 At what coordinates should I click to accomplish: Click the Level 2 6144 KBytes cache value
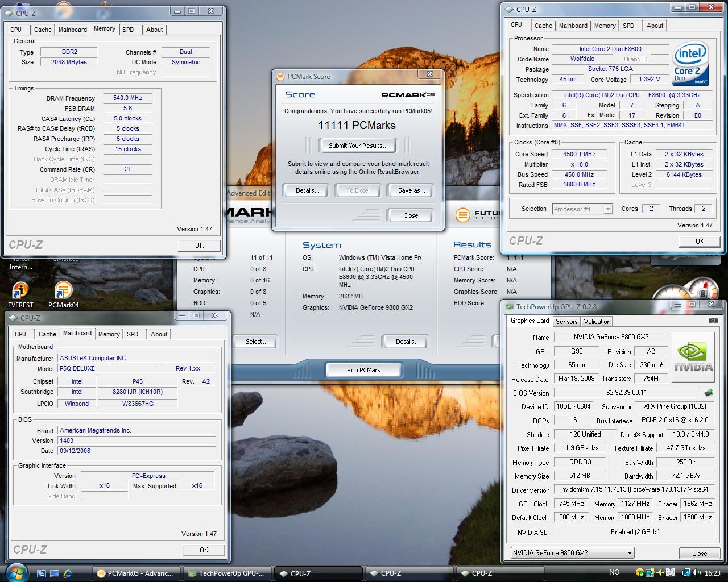684,174
